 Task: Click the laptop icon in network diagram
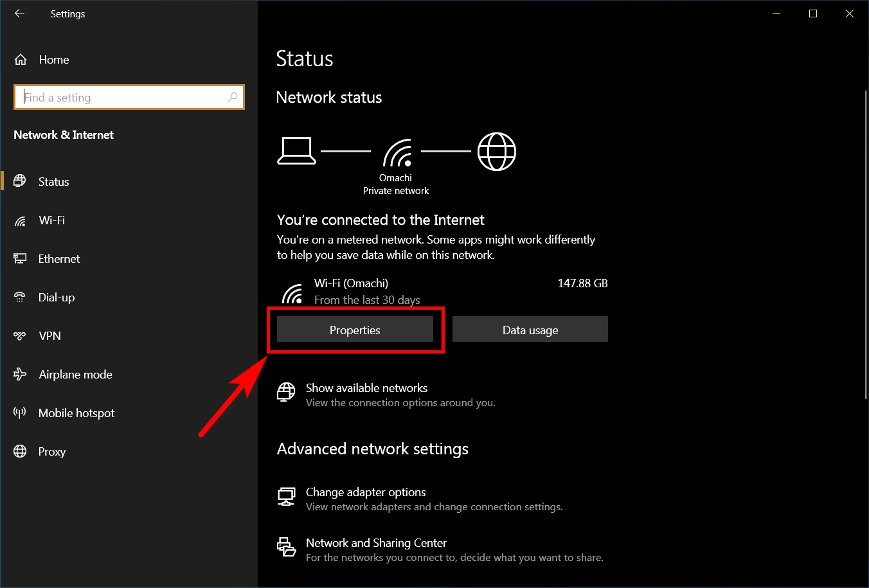pyautogui.click(x=296, y=152)
